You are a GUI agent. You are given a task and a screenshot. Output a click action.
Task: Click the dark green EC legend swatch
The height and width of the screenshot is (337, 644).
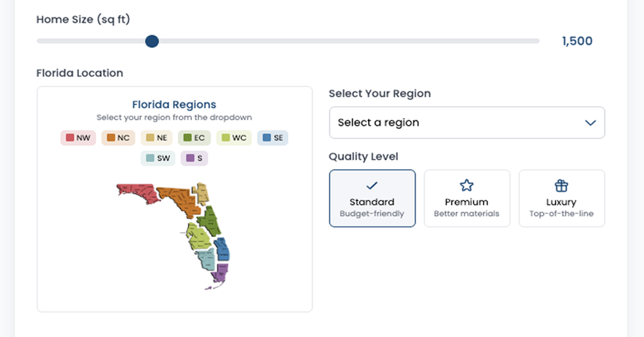coord(187,138)
